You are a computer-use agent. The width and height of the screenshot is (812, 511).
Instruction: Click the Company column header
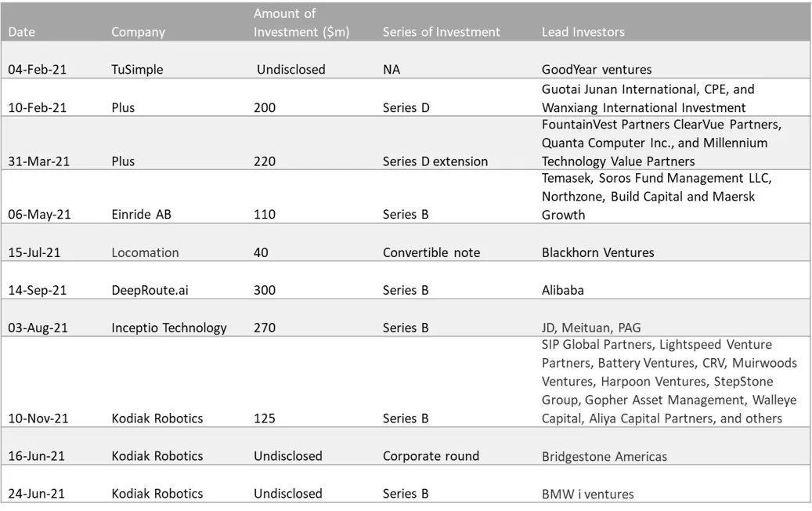click(138, 32)
